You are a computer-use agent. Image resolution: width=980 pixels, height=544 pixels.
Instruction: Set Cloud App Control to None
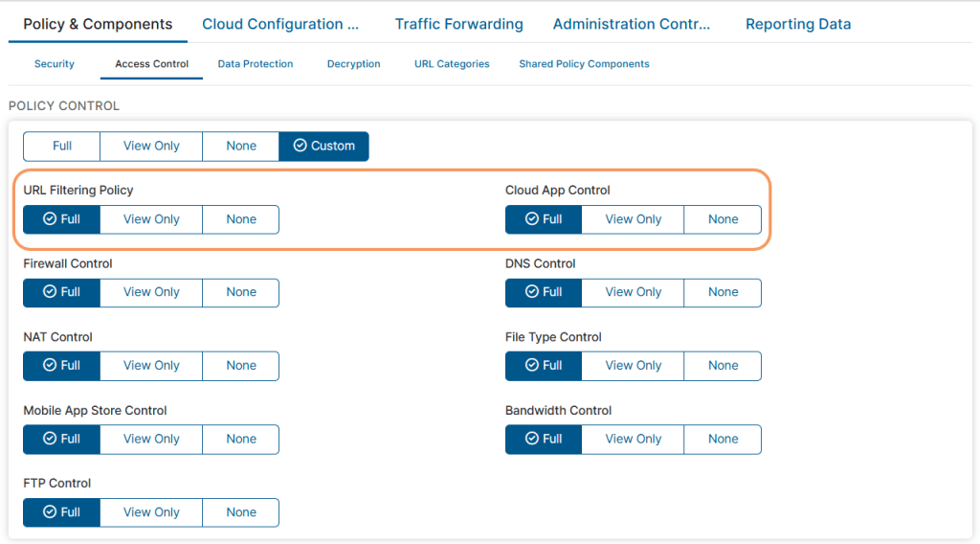[723, 219]
